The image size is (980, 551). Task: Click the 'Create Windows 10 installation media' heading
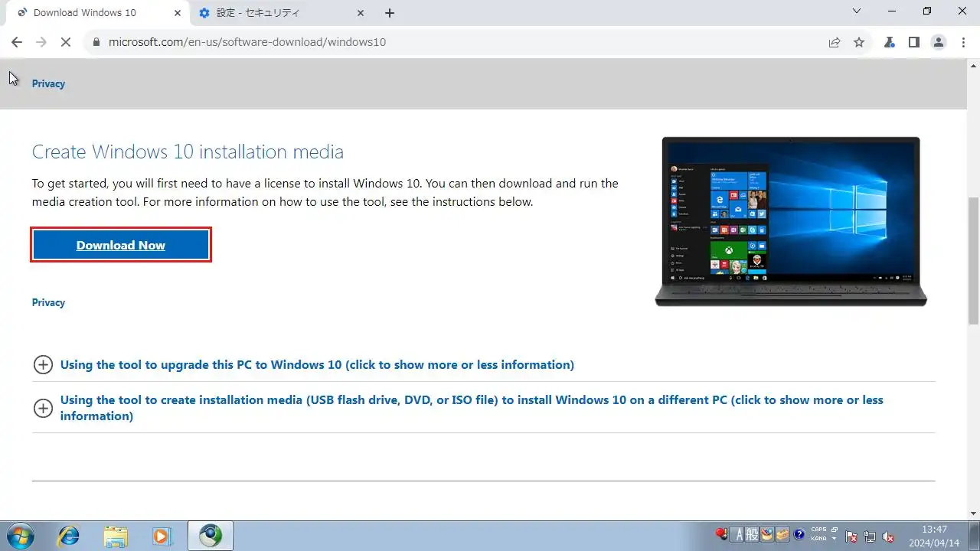(188, 152)
